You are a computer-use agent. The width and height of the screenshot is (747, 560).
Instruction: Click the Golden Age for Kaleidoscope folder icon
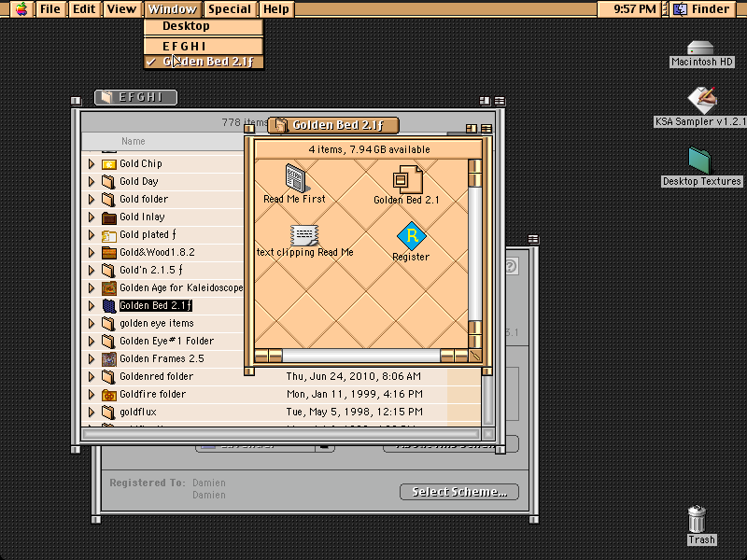click(x=109, y=288)
